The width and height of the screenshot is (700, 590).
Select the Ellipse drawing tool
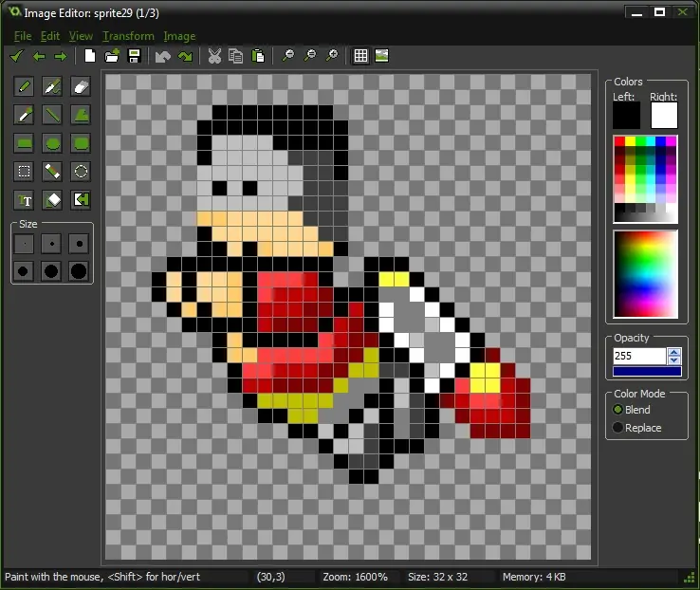coord(52,143)
